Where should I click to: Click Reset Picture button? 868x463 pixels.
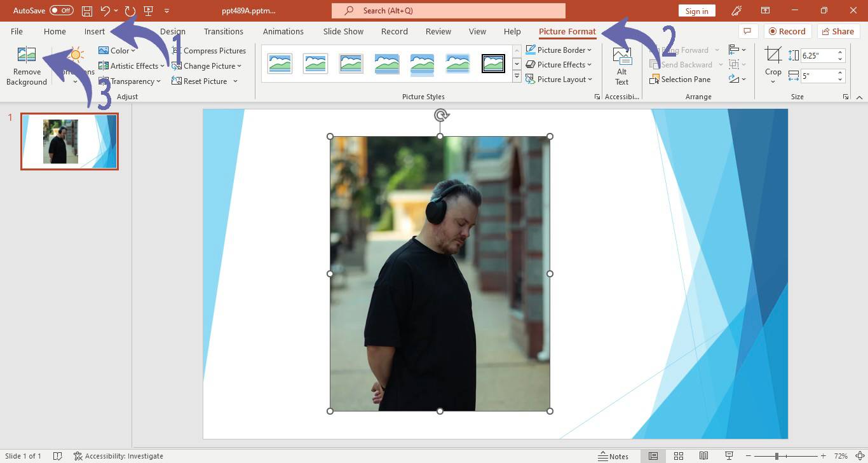pos(199,81)
